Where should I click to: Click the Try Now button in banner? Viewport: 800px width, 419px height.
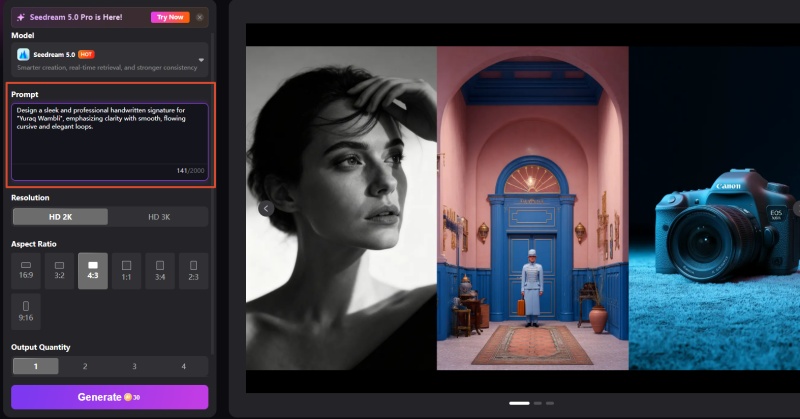(170, 17)
